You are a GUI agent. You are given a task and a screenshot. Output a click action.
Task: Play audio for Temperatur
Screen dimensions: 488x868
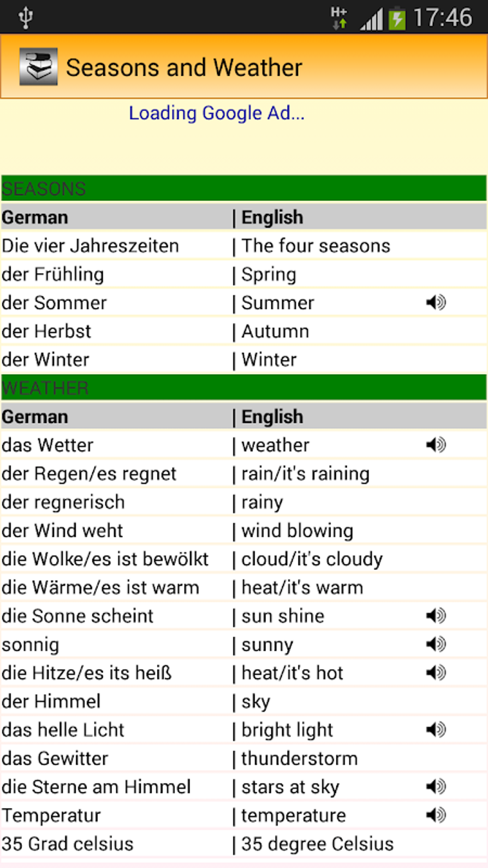[x=436, y=814]
